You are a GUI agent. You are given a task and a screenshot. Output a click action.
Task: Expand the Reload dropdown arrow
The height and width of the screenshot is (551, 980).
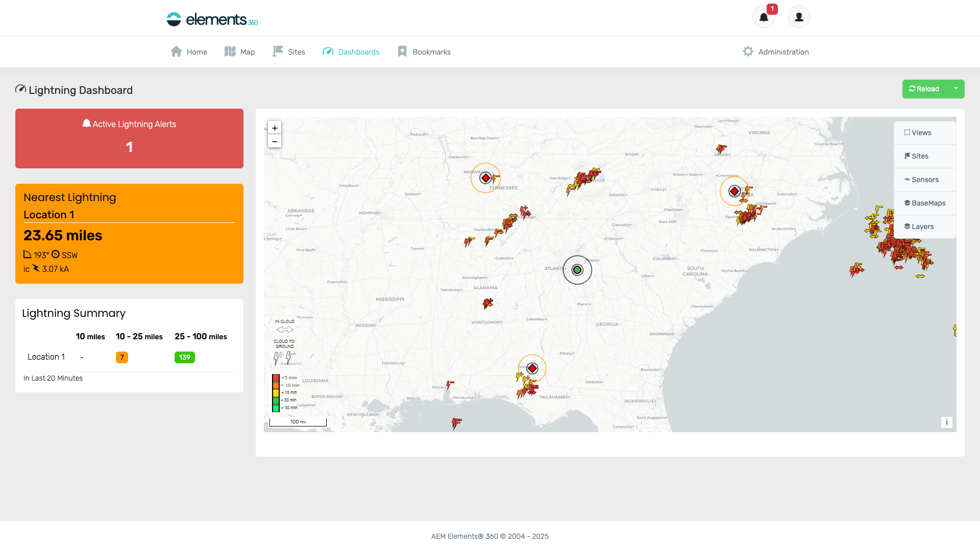click(x=956, y=89)
